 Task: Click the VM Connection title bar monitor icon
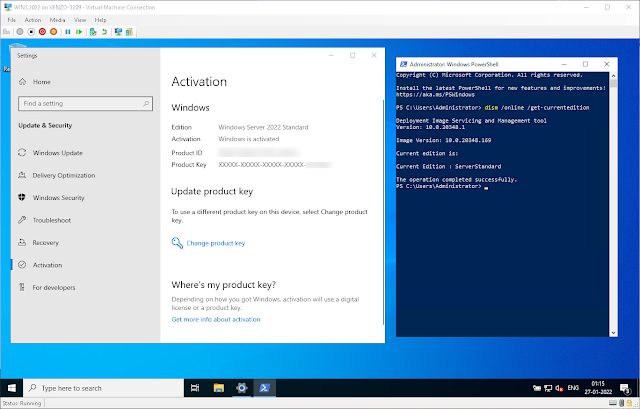coord(8,7)
